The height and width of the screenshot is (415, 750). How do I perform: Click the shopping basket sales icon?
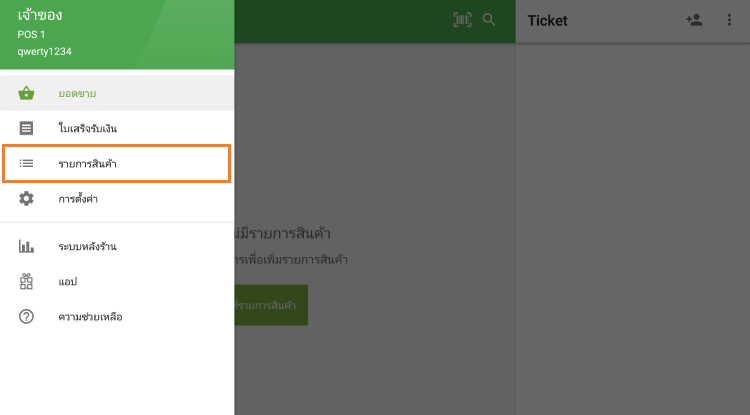27,94
